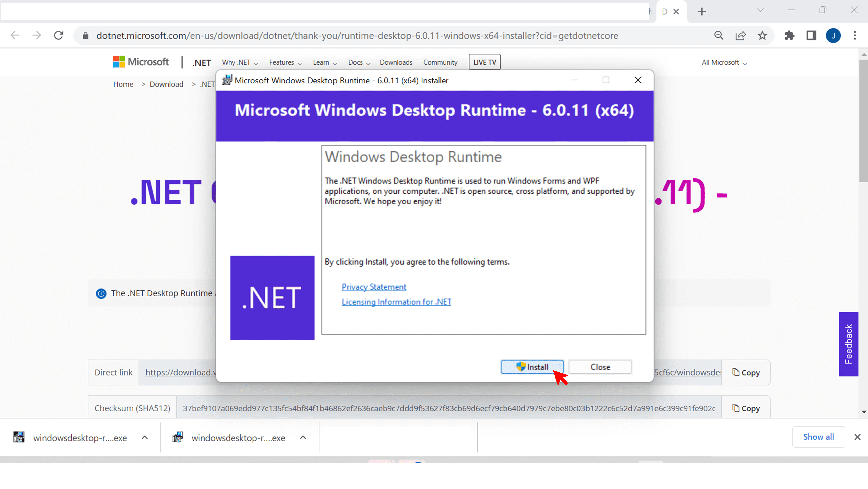
Task: Toggle the browser side panel icon
Action: [811, 35]
